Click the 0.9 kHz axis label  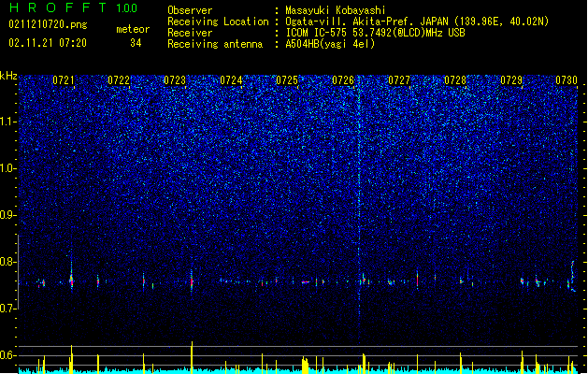click(x=8, y=215)
